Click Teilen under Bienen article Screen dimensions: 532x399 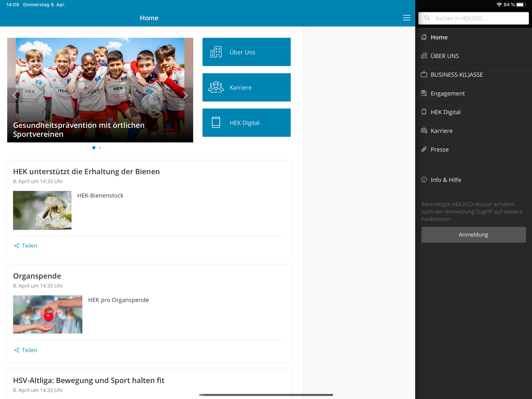click(29, 246)
